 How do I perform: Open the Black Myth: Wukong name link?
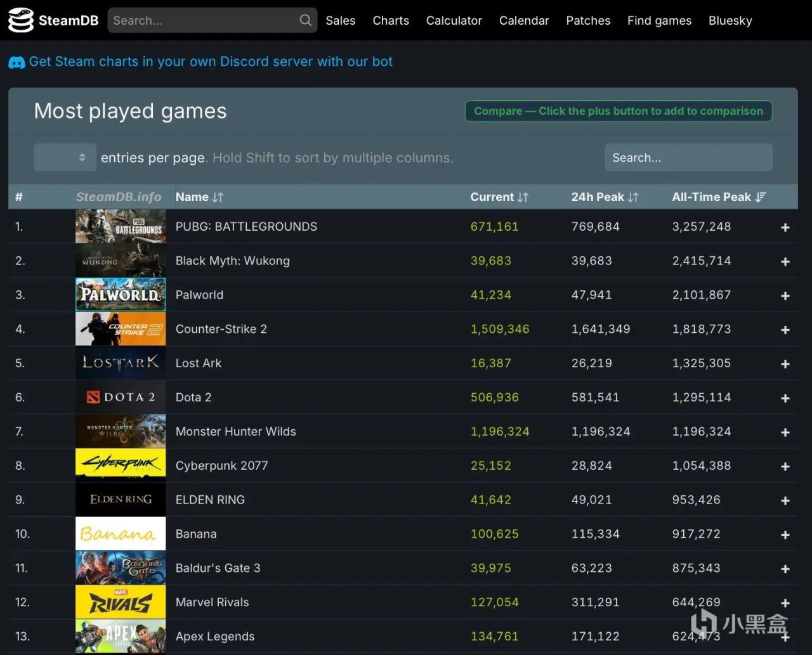[x=232, y=261]
